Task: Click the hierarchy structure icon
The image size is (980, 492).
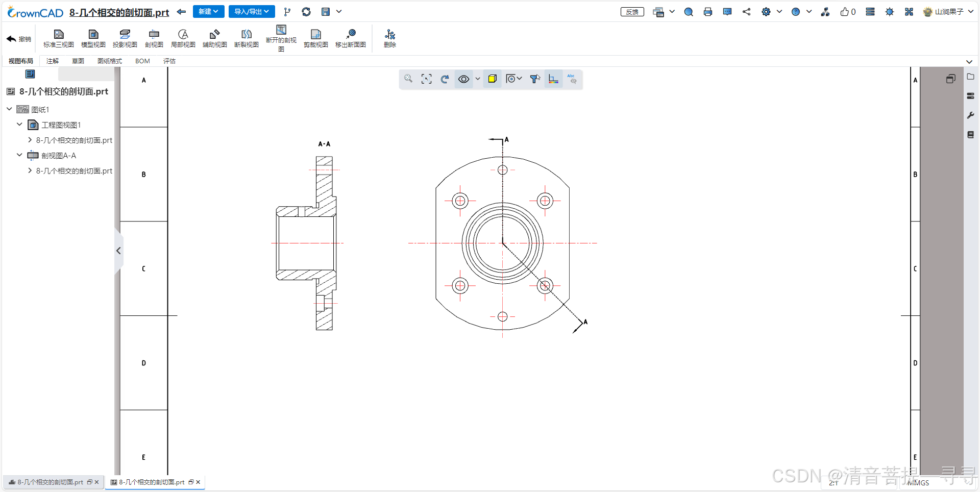Action: coord(825,12)
